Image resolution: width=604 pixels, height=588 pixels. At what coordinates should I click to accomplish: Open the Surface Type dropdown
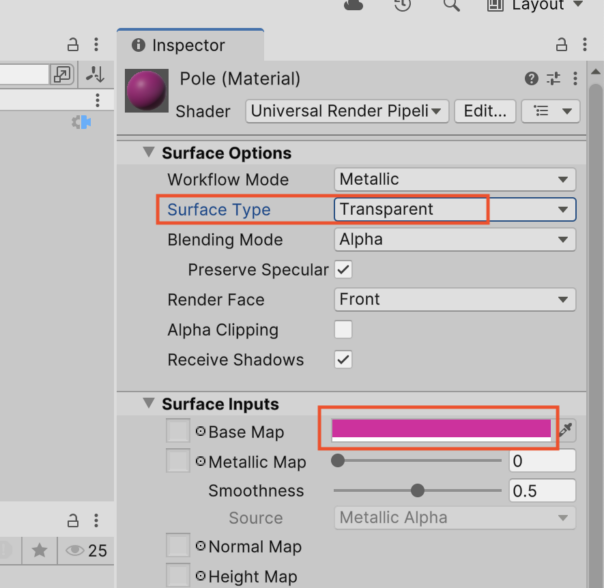pos(455,210)
